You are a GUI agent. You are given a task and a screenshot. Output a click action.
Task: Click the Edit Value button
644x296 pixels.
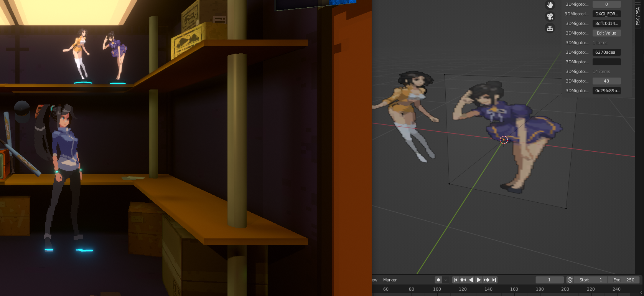coord(606,33)
